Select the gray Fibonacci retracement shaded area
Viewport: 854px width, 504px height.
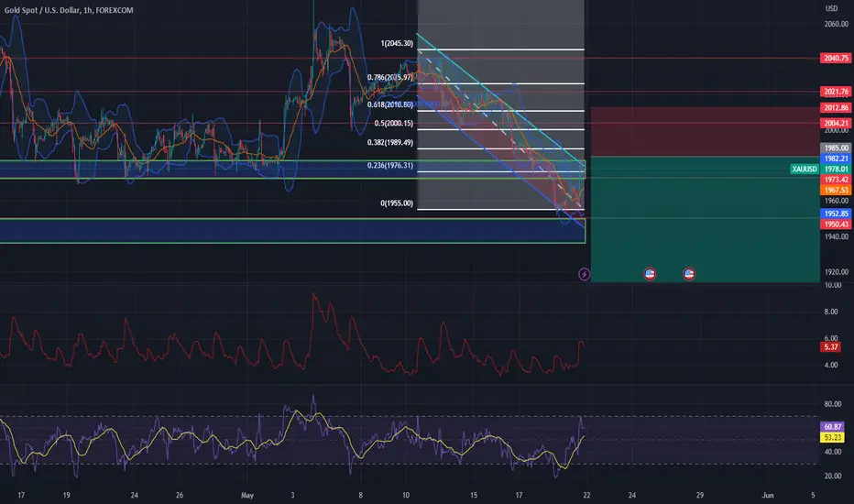point(500,104)
